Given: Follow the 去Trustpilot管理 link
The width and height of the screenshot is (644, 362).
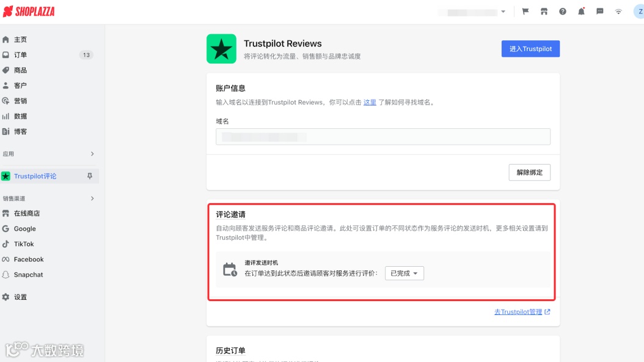Looking at the screenshot, I should [518, 312].
